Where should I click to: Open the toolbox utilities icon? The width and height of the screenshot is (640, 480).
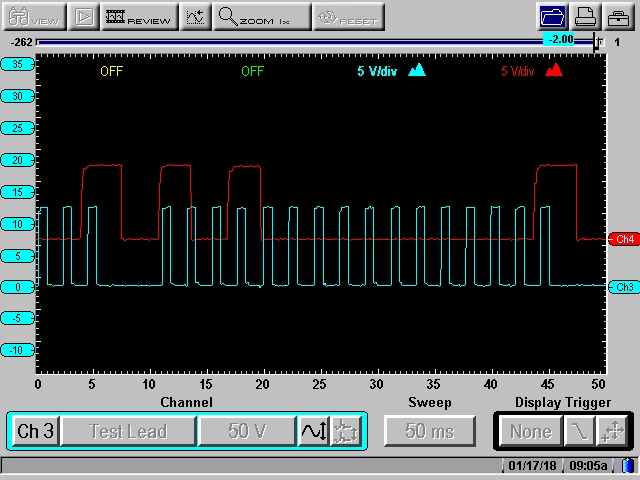pos(618,17)
